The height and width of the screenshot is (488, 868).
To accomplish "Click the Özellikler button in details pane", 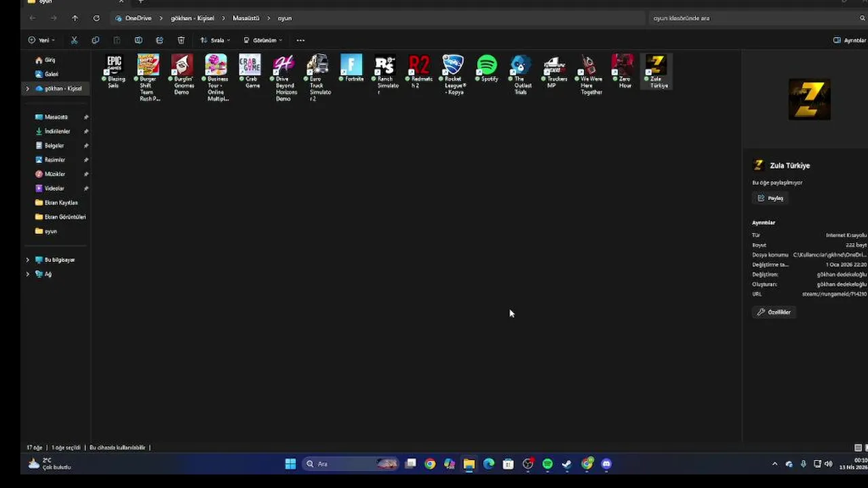I will tap(774, 312).
